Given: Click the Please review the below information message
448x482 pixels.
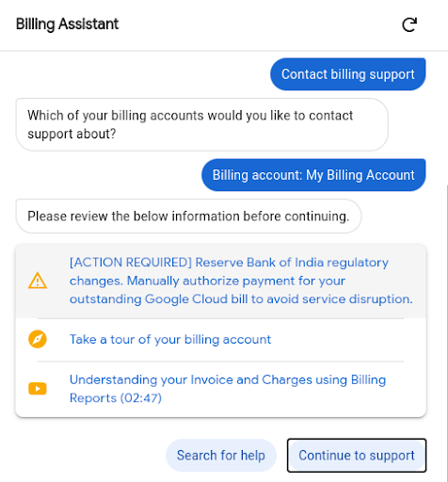Looking at the screenshot, I should (188, 217).
